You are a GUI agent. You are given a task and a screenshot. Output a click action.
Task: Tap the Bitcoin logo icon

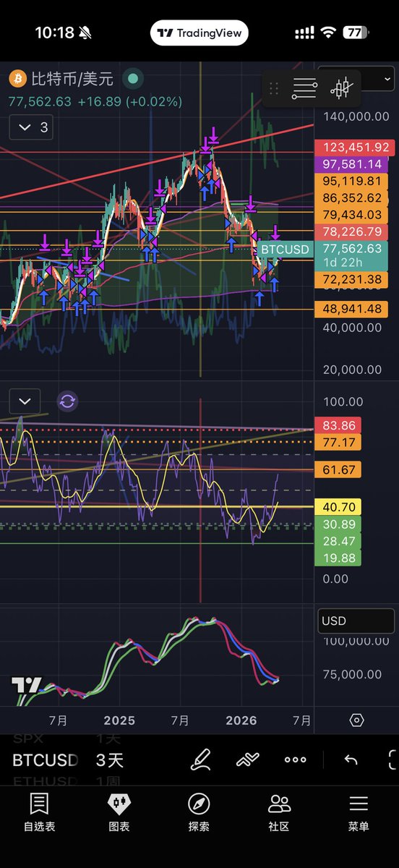[x=17, y=78]
